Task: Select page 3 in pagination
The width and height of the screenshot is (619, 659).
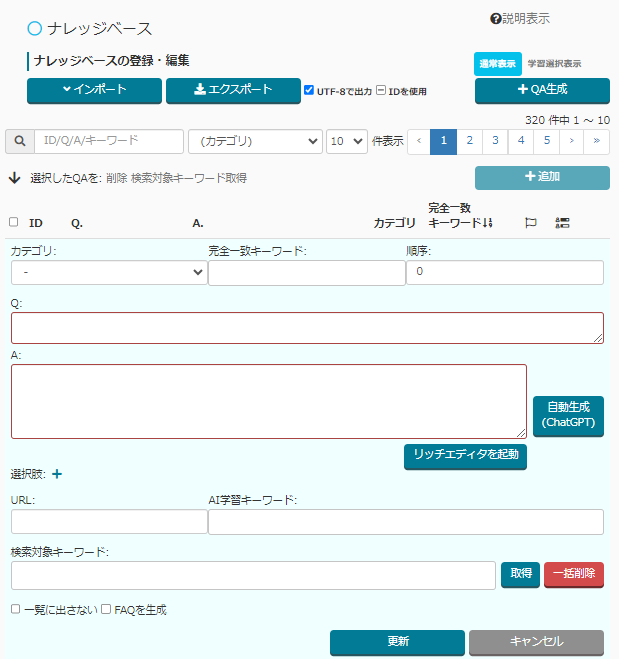Action: coord(494,141)
